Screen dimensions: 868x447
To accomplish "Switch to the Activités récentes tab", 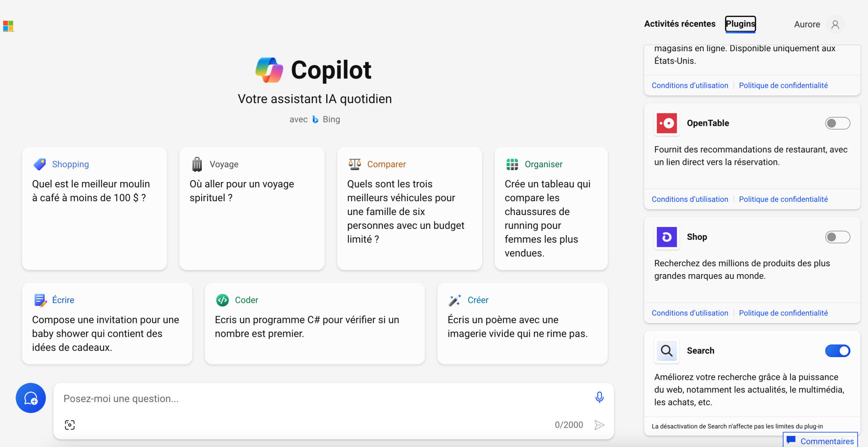I will click(x=679, y=24).
